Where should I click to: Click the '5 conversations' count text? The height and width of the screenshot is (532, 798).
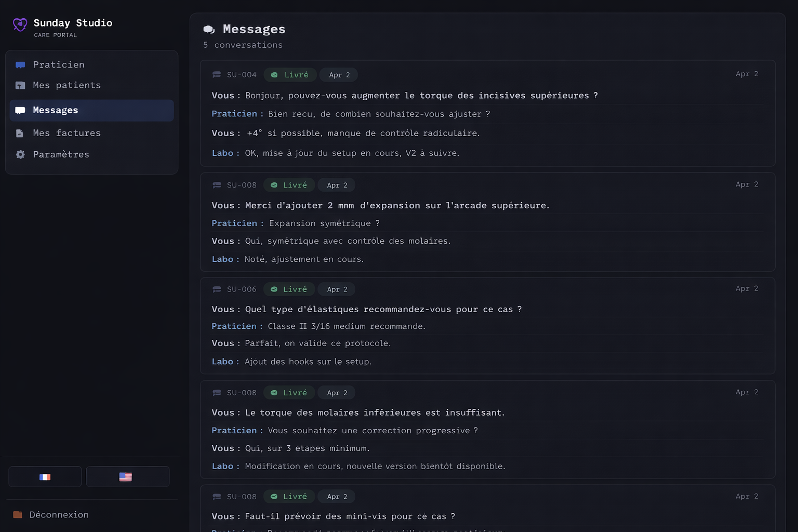point(243,45)
